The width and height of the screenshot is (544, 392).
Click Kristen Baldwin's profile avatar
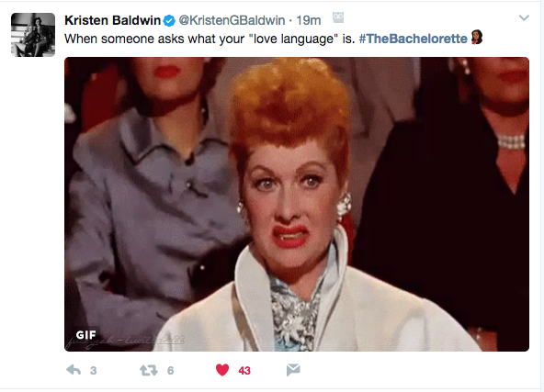pos(33,35)
